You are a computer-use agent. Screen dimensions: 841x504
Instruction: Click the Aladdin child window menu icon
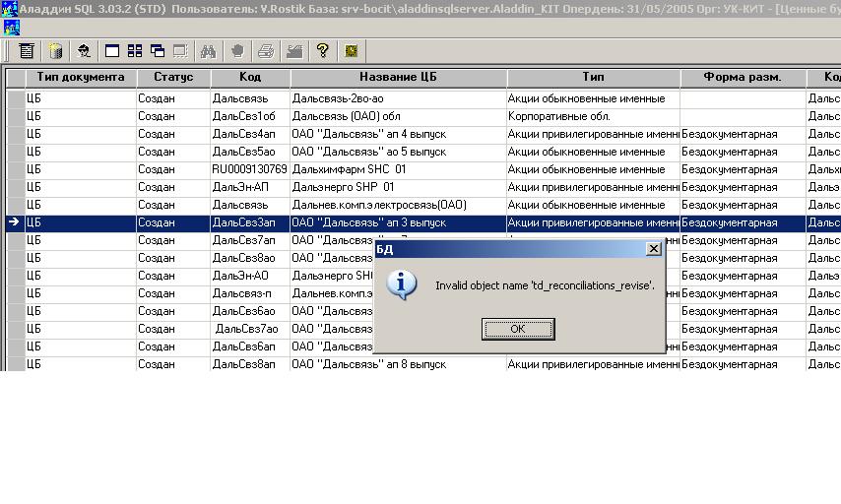[11, 28]
